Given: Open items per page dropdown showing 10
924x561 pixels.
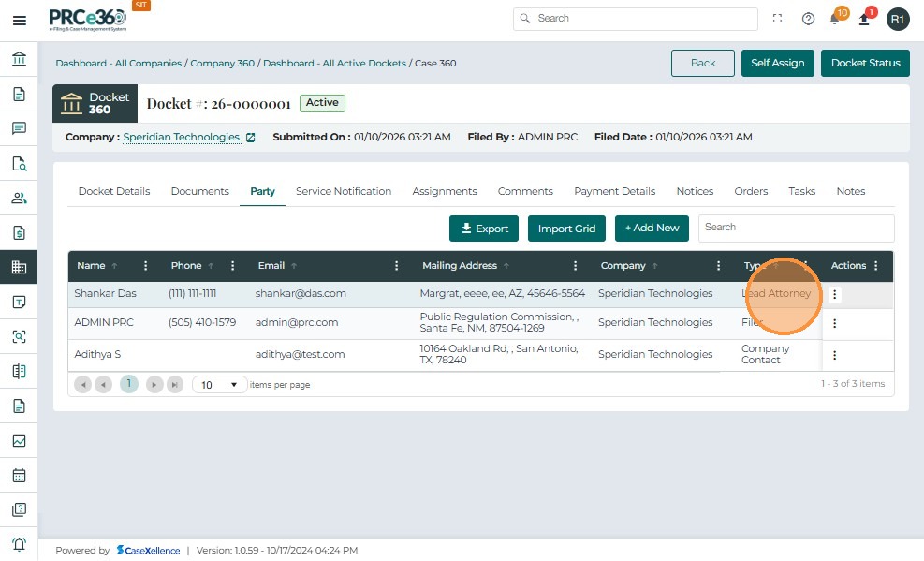Looking at the screenshot, I should click(x=219, y=385).
